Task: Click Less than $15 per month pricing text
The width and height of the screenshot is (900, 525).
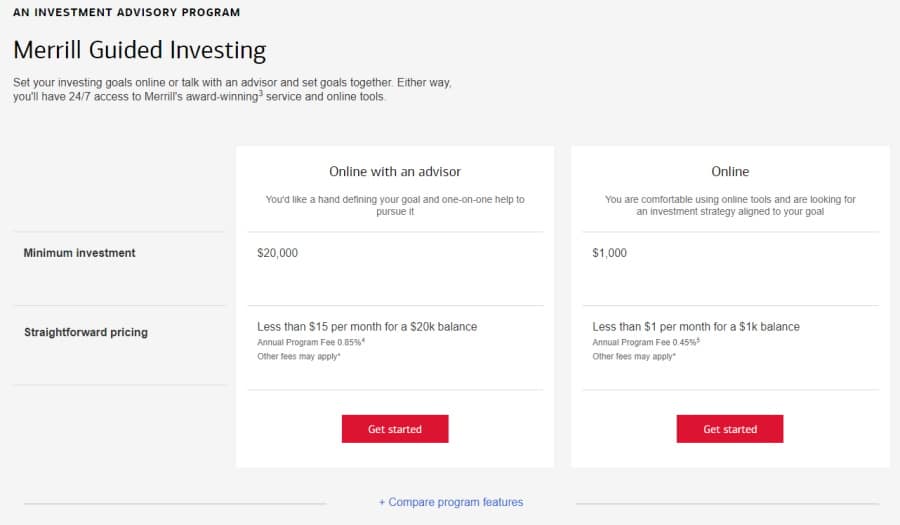Action: (367, 326)
